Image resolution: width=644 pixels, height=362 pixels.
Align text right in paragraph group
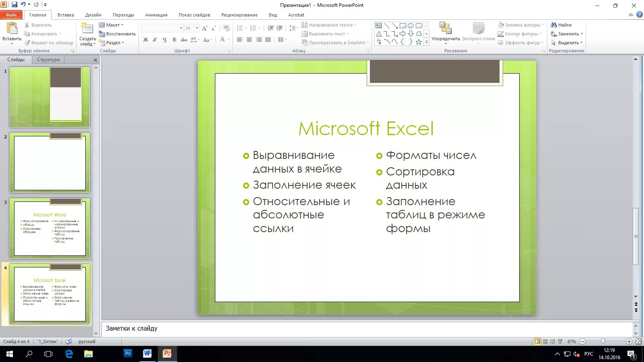click(x=259, y=40)
